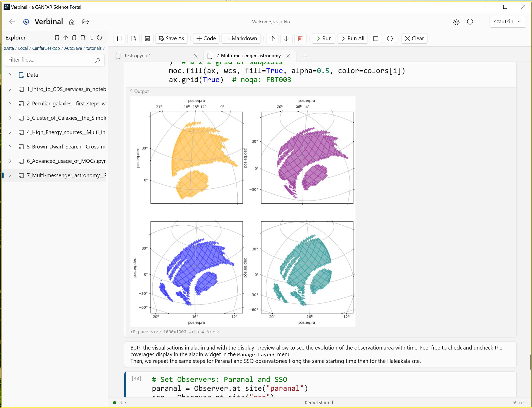Click the Verbinal logo icon

click(x=26, y=22)
